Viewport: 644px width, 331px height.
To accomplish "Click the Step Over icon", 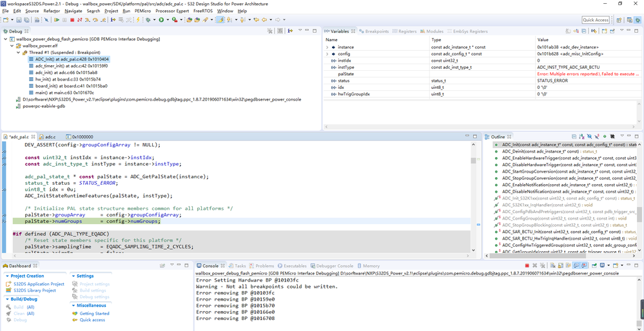I will point(95,20).
